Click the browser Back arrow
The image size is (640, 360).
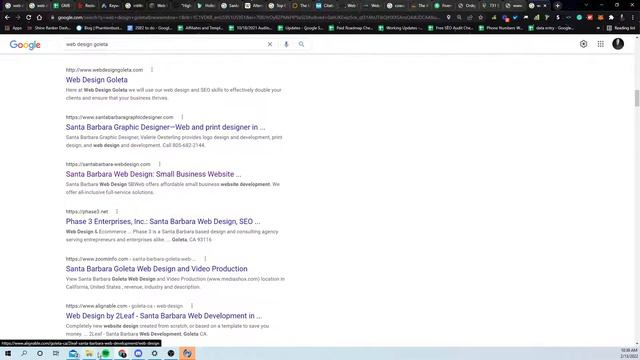tap(7, 18)
